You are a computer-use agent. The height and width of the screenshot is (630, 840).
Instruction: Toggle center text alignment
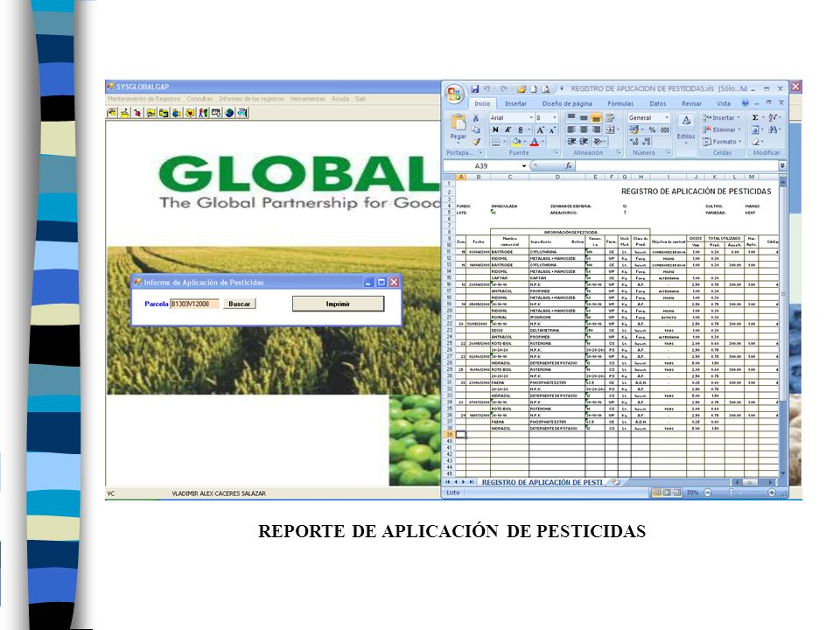point(584,129)
